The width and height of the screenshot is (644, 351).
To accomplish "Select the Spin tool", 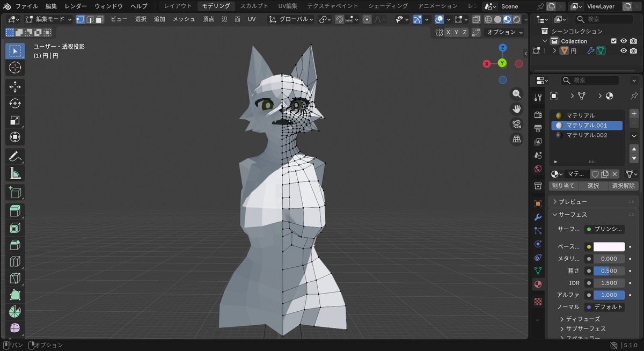I will click(15, 311).
